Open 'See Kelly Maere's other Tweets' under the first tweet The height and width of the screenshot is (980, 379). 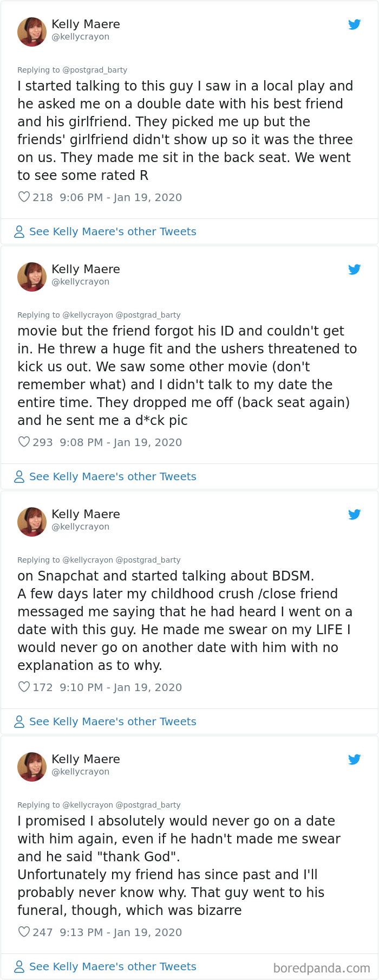(113, 231)
